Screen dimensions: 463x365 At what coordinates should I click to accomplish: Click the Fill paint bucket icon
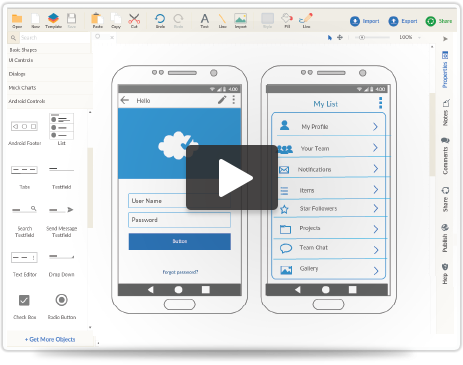pyautogui.click(x=287, y=18)
